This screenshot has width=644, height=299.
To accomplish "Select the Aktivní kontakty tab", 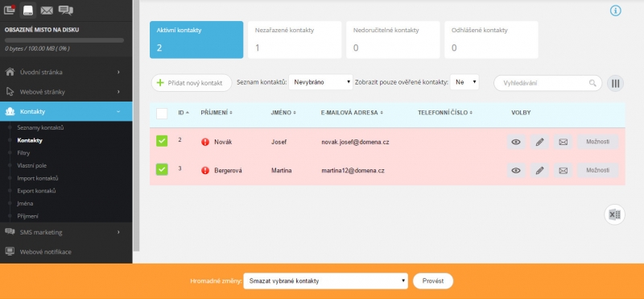I will pyautogui.click(x=196, y=40).
